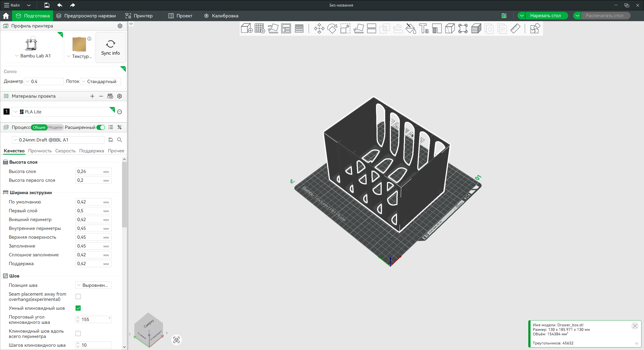Select the Measure ruler tool
The width and height of the screenshot is (644, 350).
(x=515, y=28)
